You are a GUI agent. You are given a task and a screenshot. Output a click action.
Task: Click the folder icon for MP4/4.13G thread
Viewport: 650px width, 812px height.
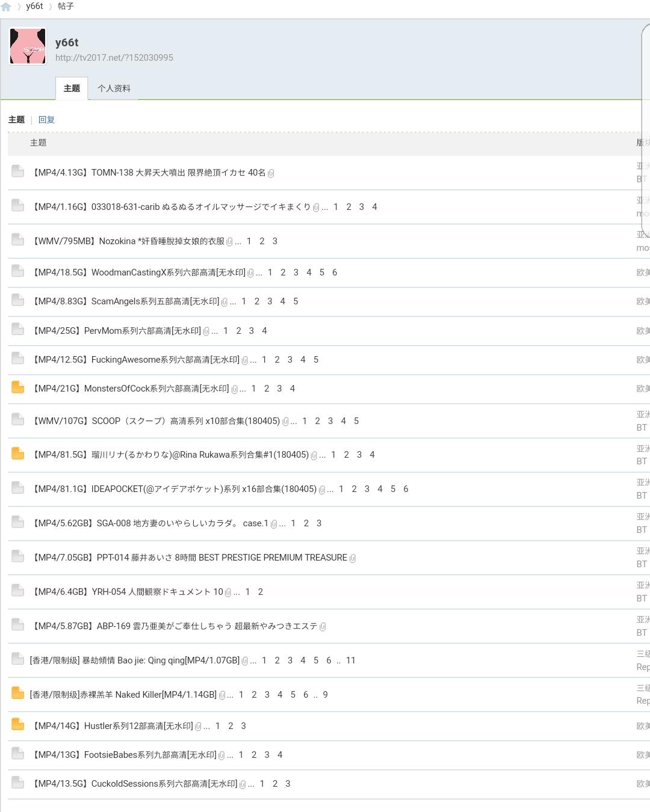pyautogui.click(x=18, y=171)
